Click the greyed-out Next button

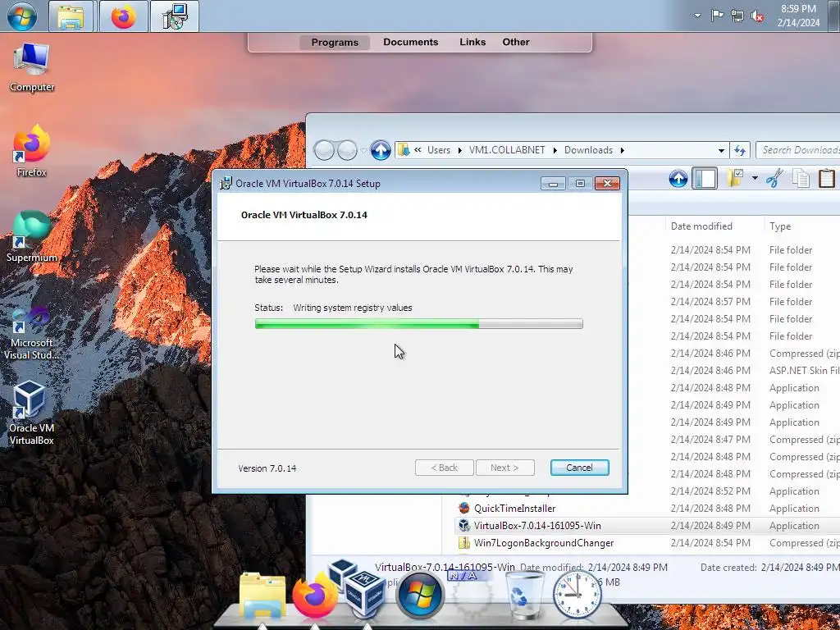coord(504,468)
